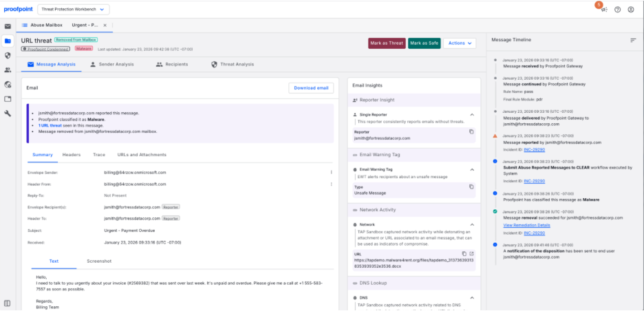Image resolution: width=644 pixels, height=311 pixels.
Task: Open the mail icon in left sidebar
Action: click(8, 26)
